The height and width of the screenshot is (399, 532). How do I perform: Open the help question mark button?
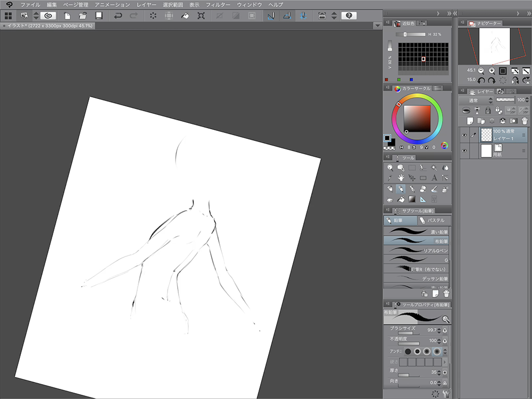(349, 15)
